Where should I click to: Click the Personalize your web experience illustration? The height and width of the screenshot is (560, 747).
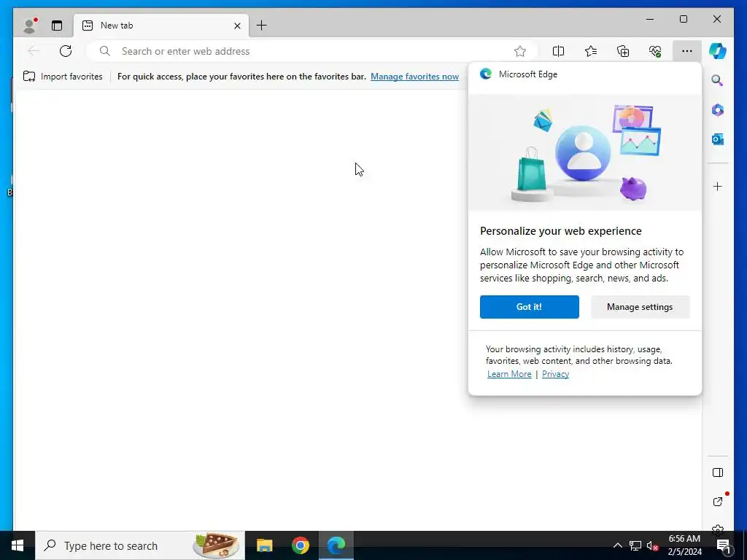click(x=585, y=152)
